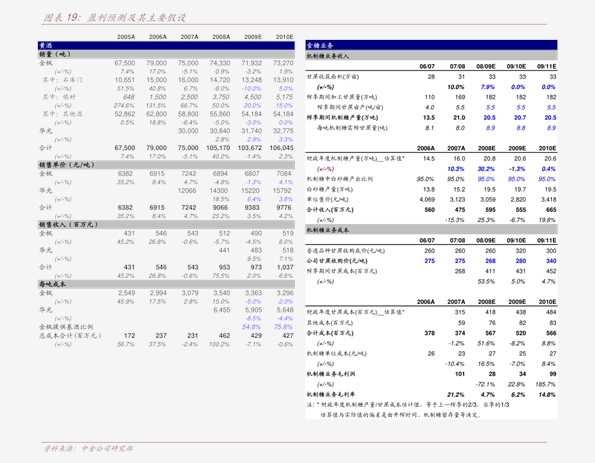Click the 机制糖业务毛利率 row label
This screenshot has width=595, height=463.
coord(331,394)
